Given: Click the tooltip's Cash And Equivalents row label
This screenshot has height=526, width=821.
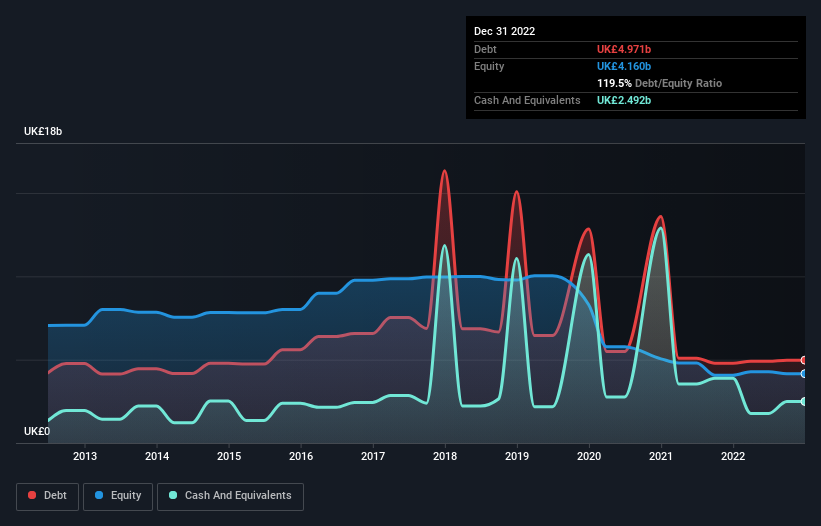Looking at the screenshot, I should pos(527,100).
